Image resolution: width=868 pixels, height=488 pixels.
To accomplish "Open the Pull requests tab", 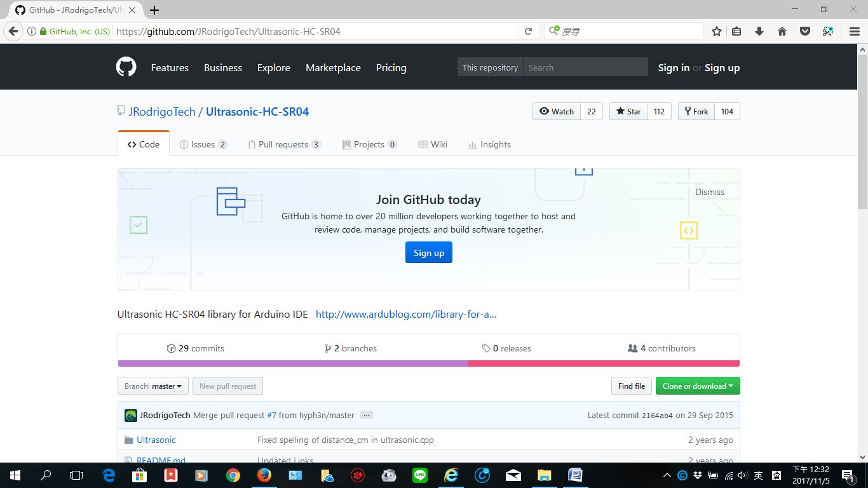I will coord(284,144).
